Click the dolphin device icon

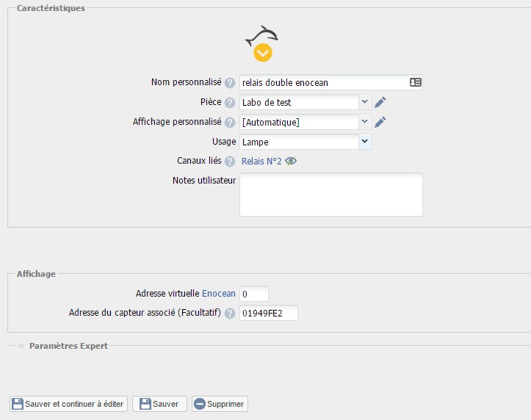262,37
